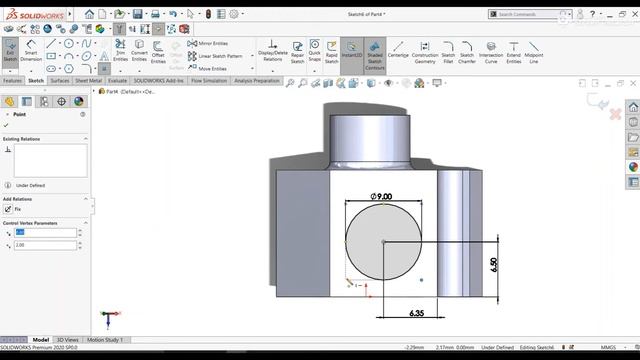The height and width of the screenshot is (360, 640).
Task: Click the Save icon
Action: pyautogui.click(x=138, y=14)
